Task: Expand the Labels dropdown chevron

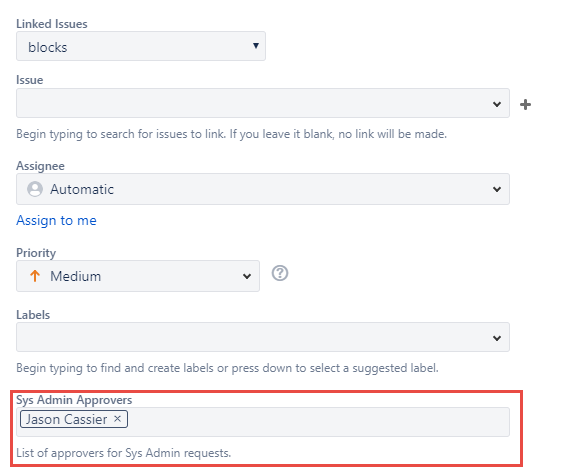Action: [497, 338]
